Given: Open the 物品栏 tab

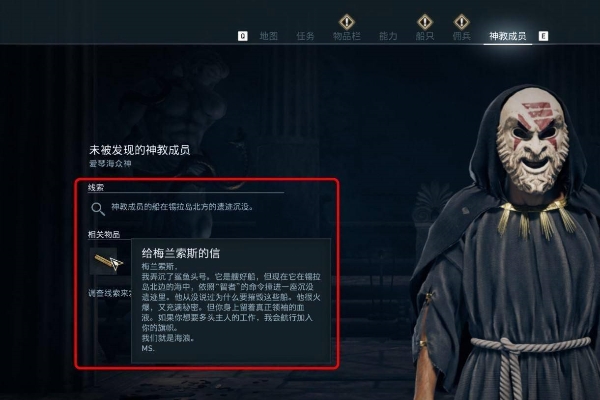Looking at the screenshot, I should [347, 36].
